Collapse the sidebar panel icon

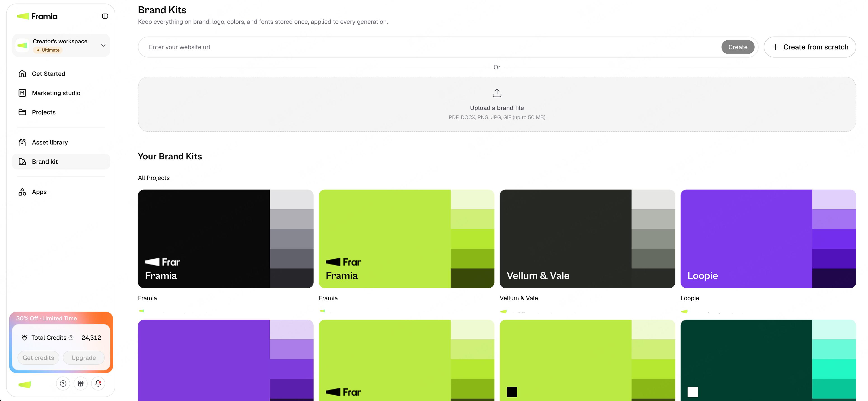click(x=105, y=16)
